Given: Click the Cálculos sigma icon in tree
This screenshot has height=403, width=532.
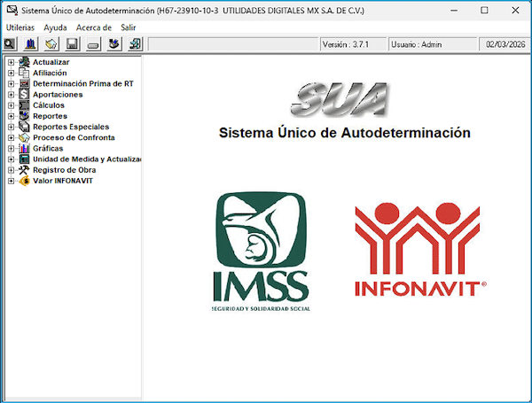Looking at the screenshot, I should [24, 105].
